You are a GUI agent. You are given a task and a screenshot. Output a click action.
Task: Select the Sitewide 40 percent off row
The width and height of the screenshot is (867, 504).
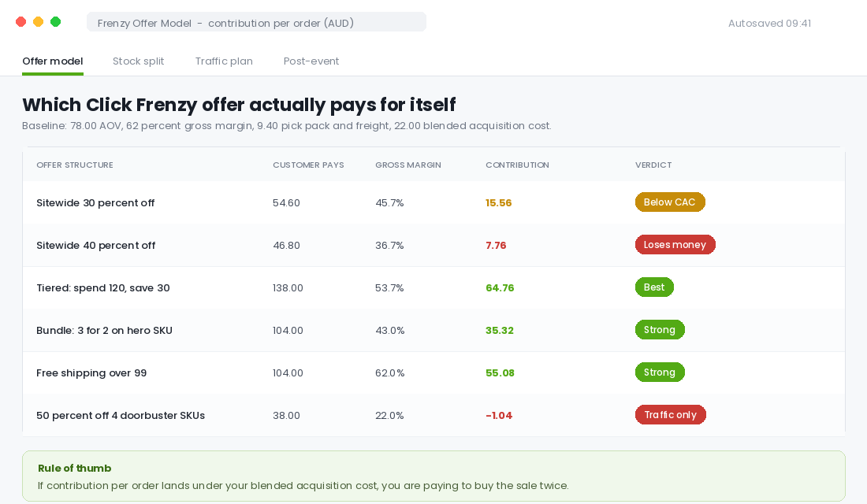click(433, 245)
